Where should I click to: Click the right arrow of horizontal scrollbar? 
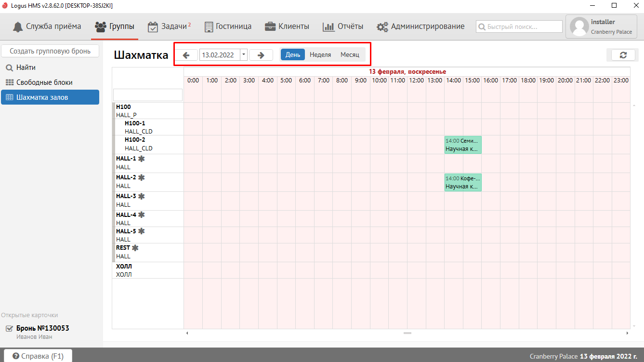[x=627, y=333]
